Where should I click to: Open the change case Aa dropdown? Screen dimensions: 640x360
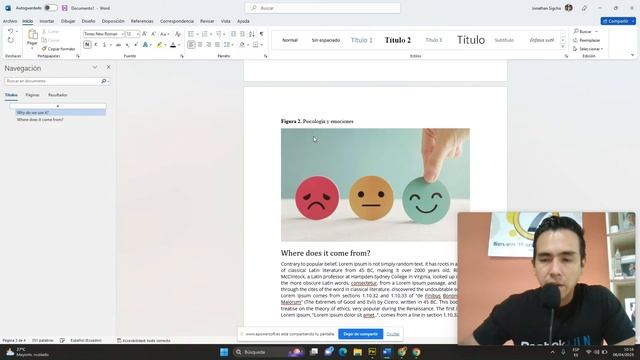(x=164, y=34)
